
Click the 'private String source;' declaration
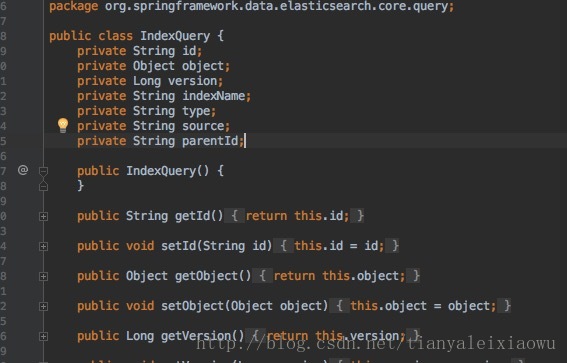(x=153, y=126)
